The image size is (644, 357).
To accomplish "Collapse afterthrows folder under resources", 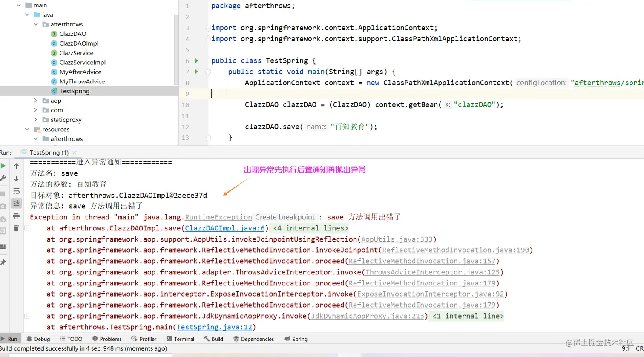I will pos(36,139).
